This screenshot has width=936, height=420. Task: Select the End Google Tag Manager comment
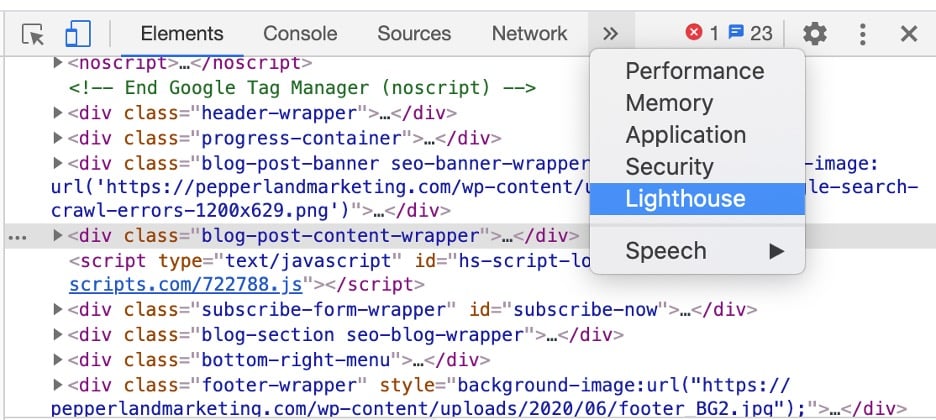[302, 88]
